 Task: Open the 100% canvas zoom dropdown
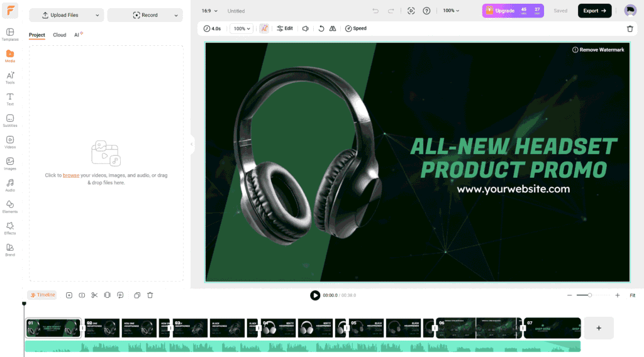pos(451,11)
